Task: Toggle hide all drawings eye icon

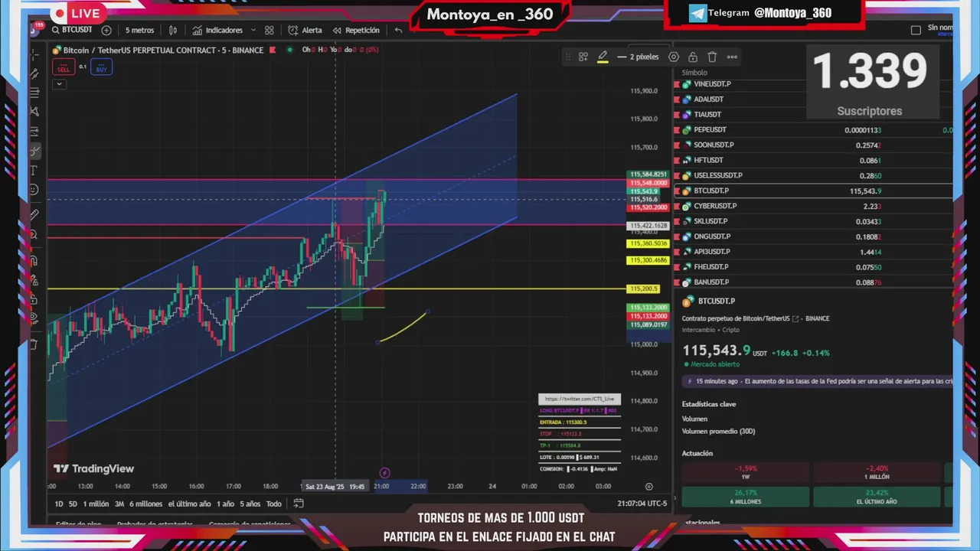Action: point(34,318)
